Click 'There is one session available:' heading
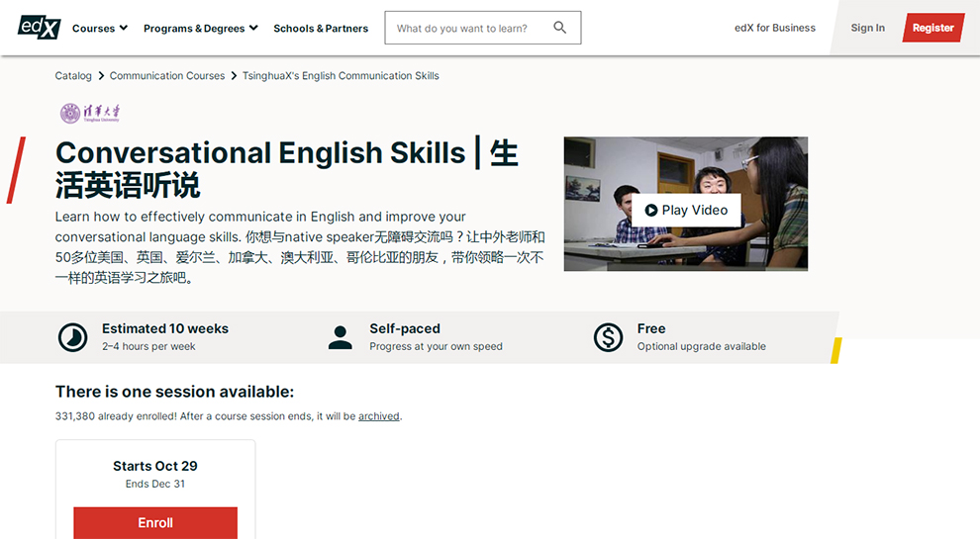Image resolution: width=980 pixels, height=539 pixels. [x=174, y=392]
